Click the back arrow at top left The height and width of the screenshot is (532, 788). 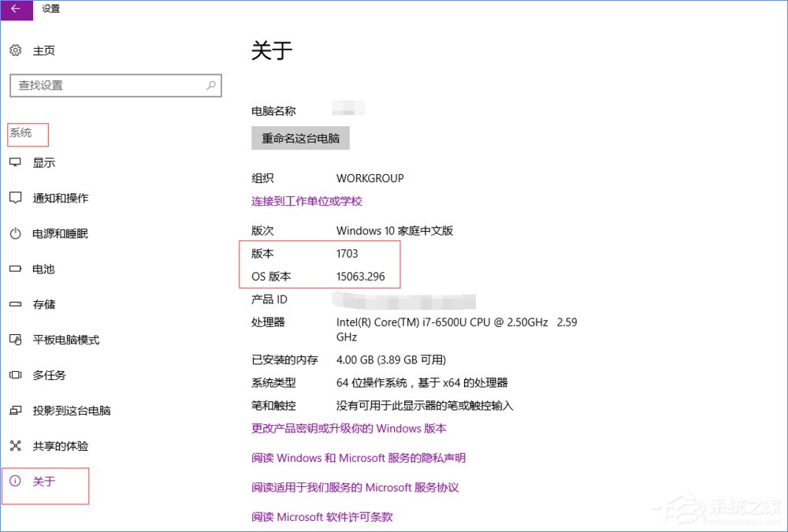(x=16, y=10)
